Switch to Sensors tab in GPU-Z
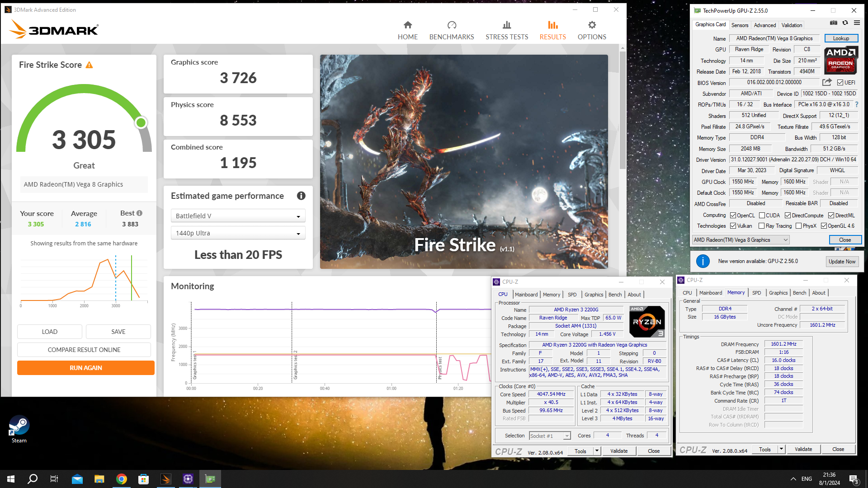The height and width of the screenshot is (488, 868). tap(740, 25)
